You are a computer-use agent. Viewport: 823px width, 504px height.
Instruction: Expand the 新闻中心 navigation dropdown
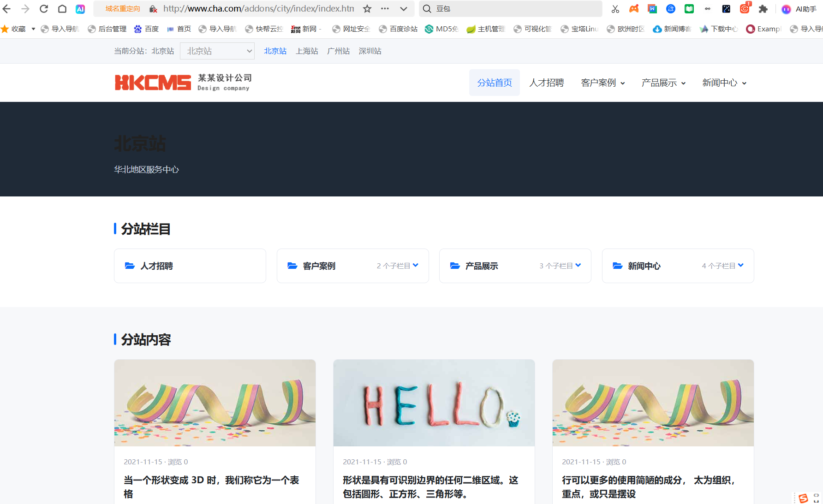724,83
